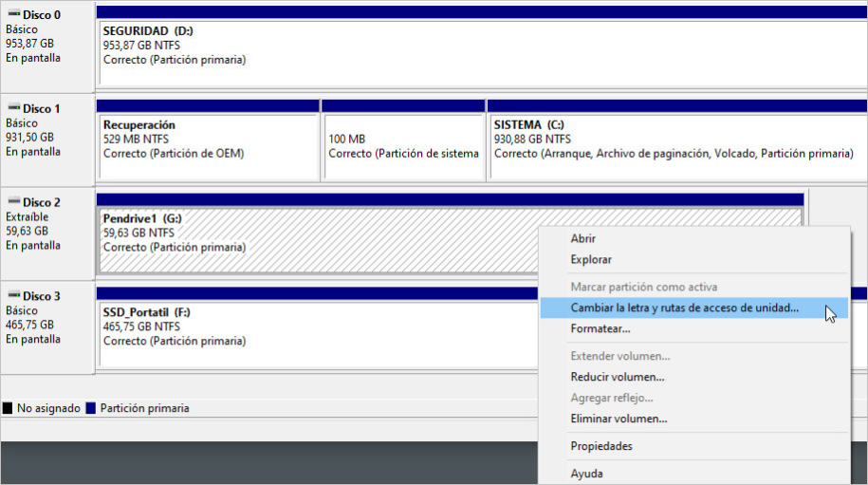
Task: Choose Eliminar volumen... from the menu
Action: pyautogui.click(x=619, y=419)
